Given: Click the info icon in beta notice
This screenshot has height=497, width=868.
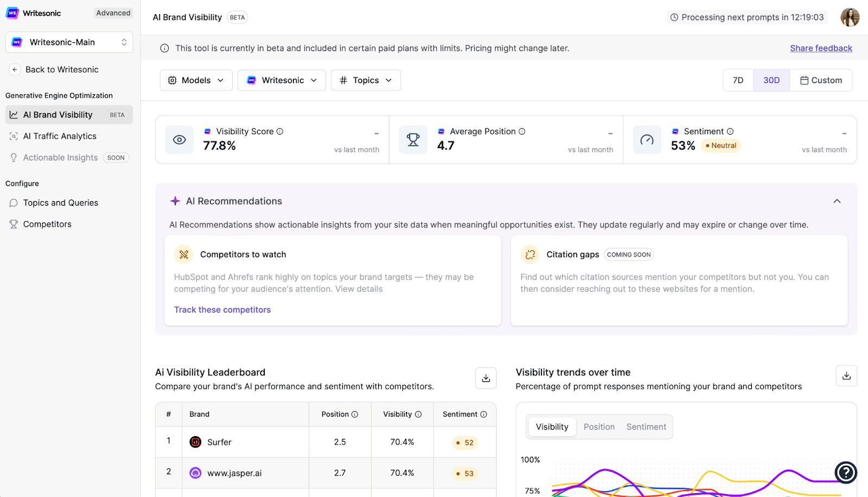Looking at the screenshot, I should 164,48.
